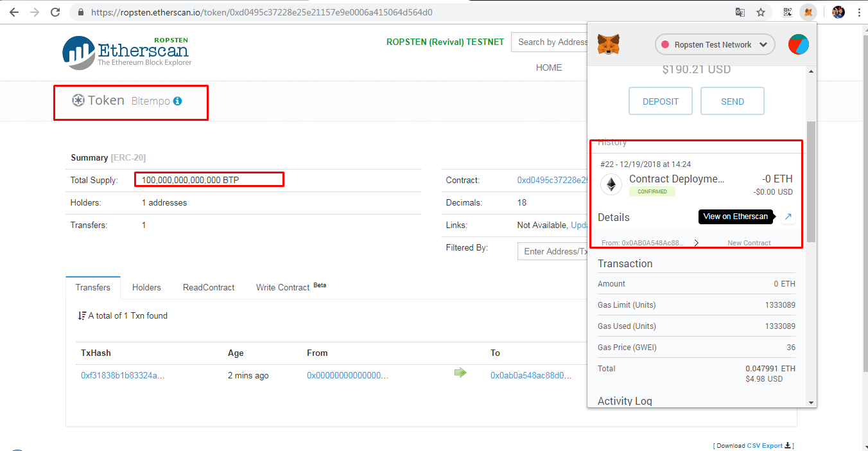Open Ropsten Test Network dropdown
This screenshot has height=451, width=868.
point(715,44)
